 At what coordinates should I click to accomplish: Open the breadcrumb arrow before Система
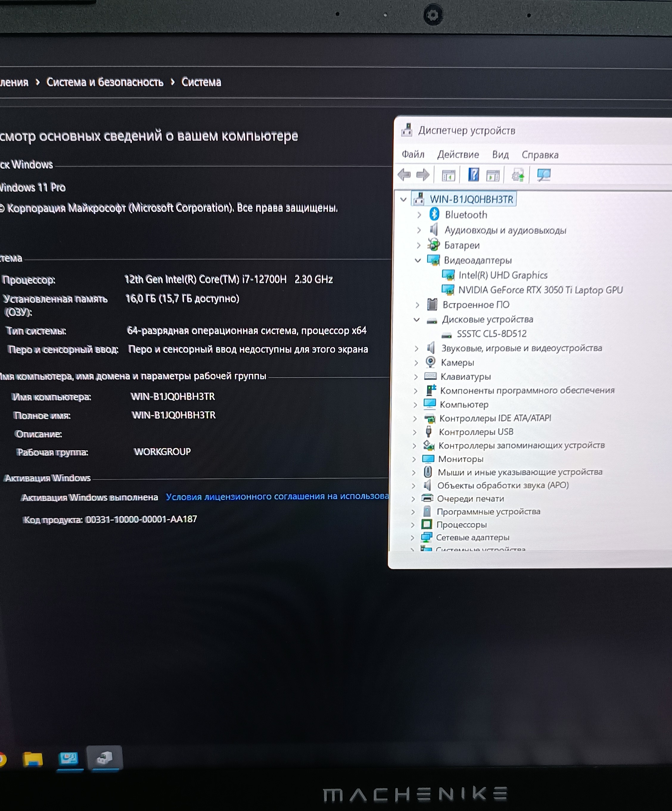tap(172, 82)
